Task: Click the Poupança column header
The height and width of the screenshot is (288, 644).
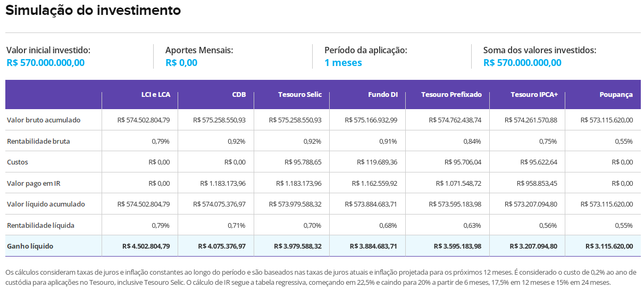Action: (616, 95)
